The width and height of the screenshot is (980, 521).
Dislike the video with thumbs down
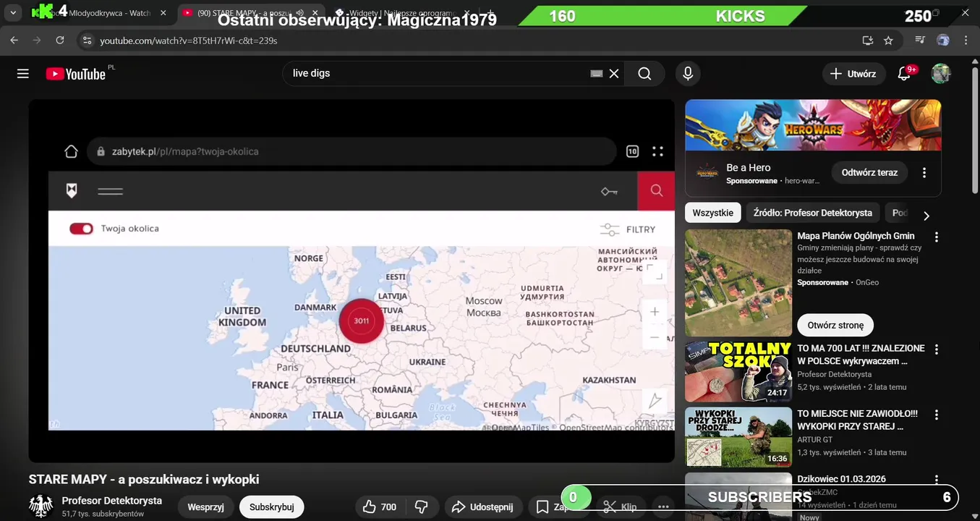[421, 507]
